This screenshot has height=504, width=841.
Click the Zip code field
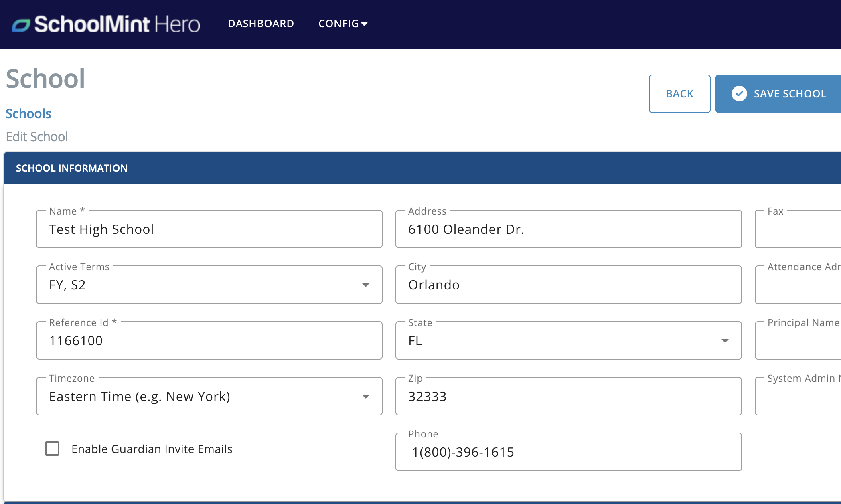(x=568, y=397)
